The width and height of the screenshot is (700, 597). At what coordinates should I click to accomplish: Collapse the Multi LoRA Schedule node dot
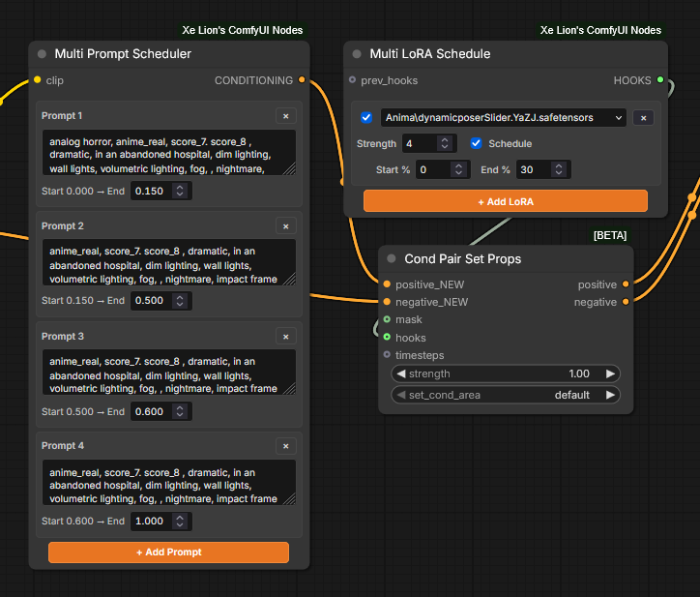(357, 54)
